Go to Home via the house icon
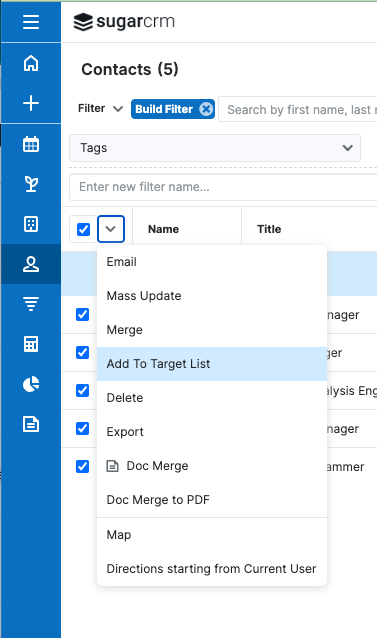 pos(31,63)
